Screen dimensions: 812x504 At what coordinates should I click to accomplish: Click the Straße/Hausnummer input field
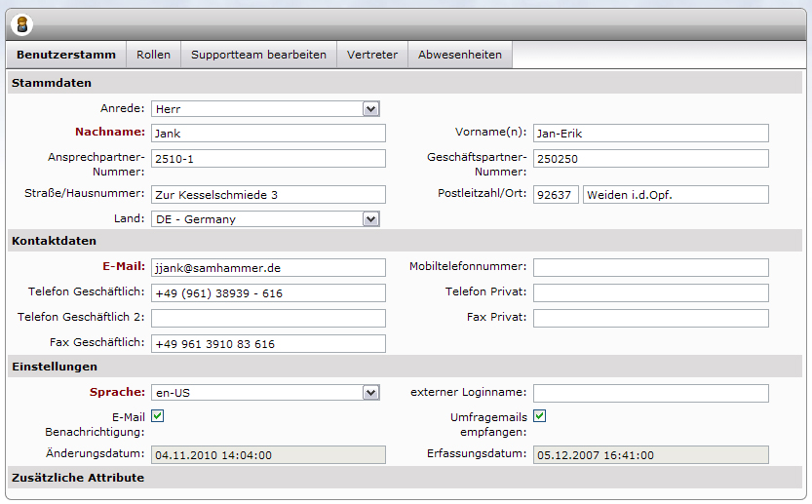(268, 195)
